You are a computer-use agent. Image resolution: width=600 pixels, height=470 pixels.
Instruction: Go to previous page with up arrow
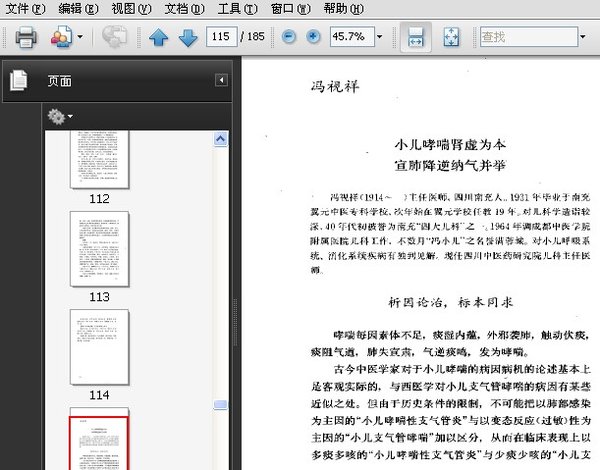pyautogui.click(x=158, y=38)
